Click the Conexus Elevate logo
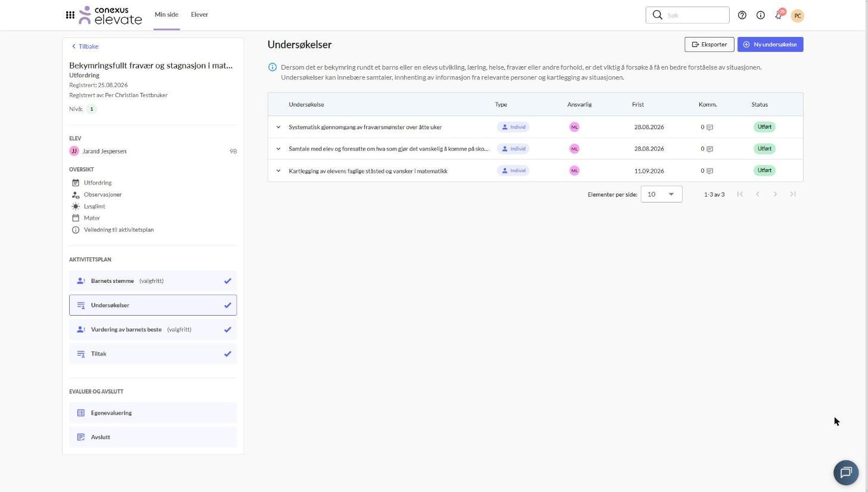 (x=110, y=15)
